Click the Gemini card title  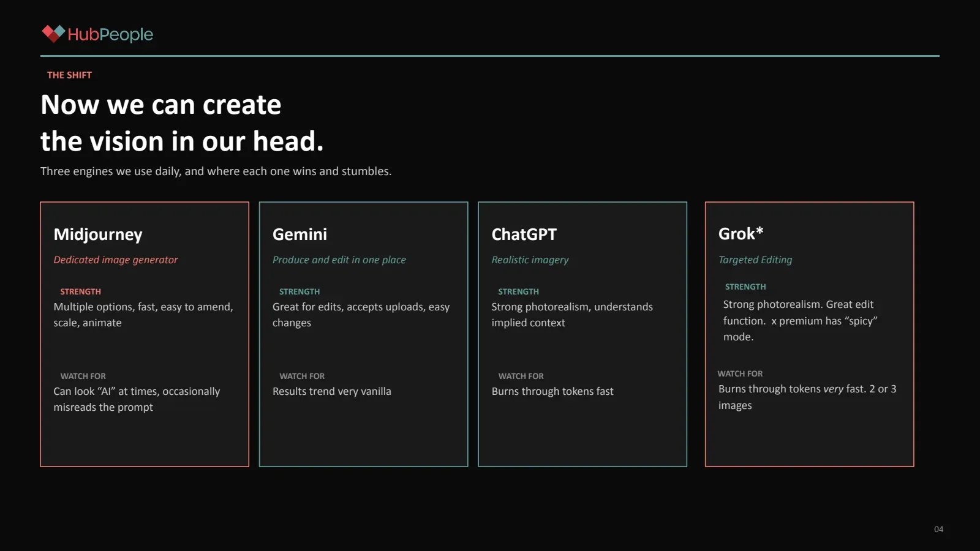[300, 234]
